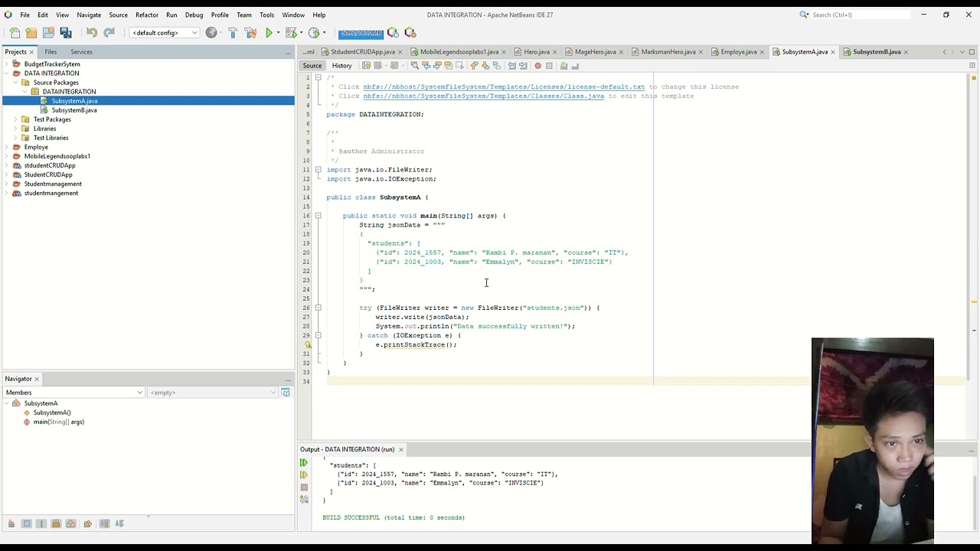Select the StudentCRUDApp project
The image size is (980, 551).
[48, 174]
